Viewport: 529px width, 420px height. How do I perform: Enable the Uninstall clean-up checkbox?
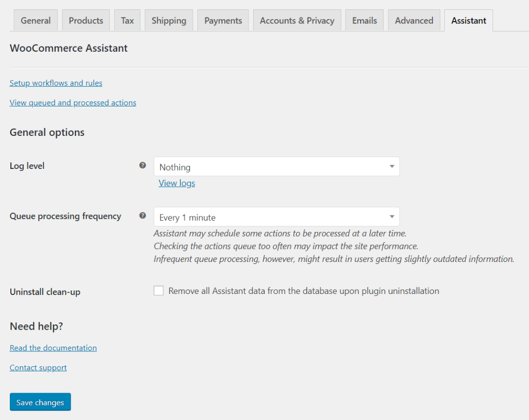(159, 290)
